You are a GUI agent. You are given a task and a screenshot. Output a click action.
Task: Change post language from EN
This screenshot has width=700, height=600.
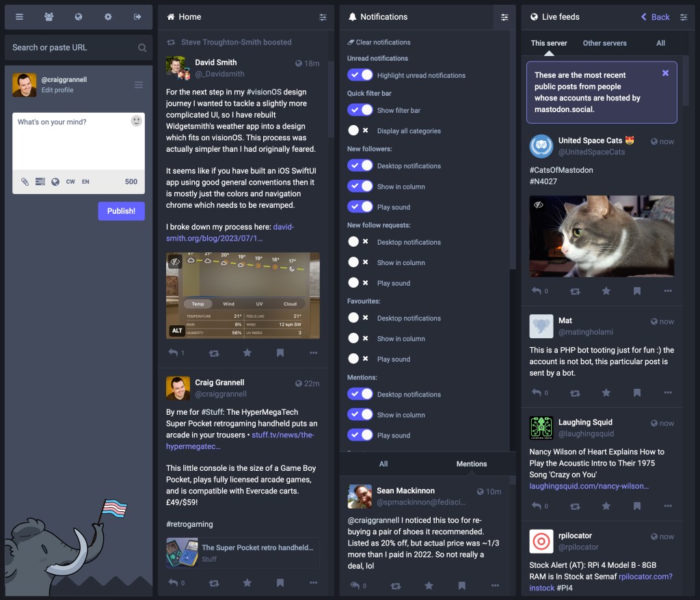pyautogui.click(x=85, y=182)
